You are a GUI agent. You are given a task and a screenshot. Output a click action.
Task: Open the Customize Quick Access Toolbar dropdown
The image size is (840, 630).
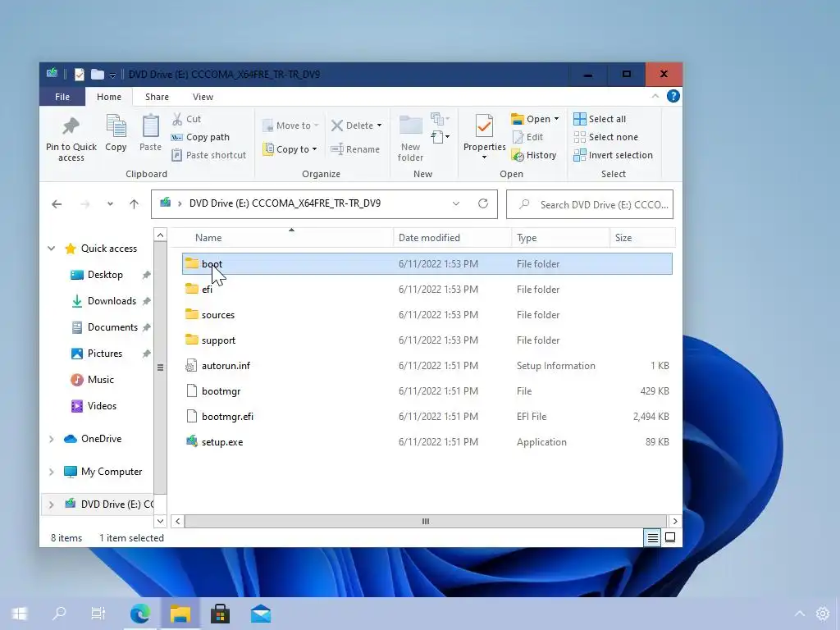click(x=112, y=75)
